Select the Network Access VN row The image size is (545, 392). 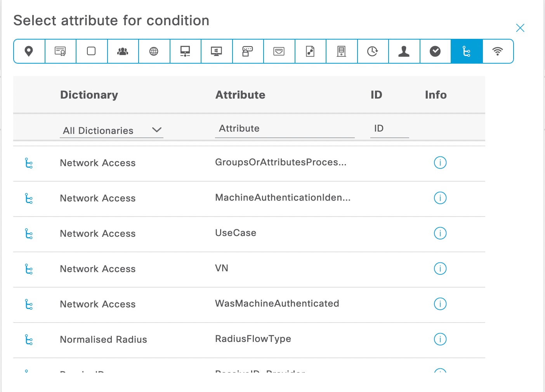coord(222,268)
